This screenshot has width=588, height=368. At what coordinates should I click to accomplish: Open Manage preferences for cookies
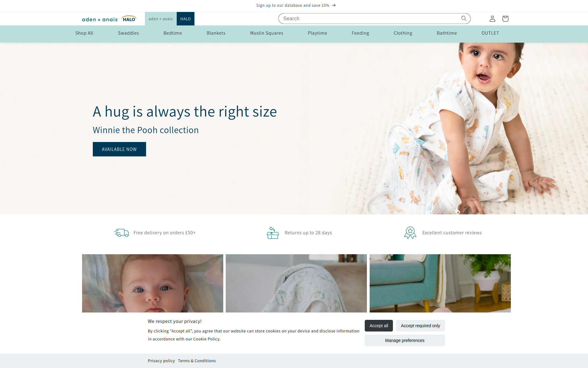(x=405, y=340)
